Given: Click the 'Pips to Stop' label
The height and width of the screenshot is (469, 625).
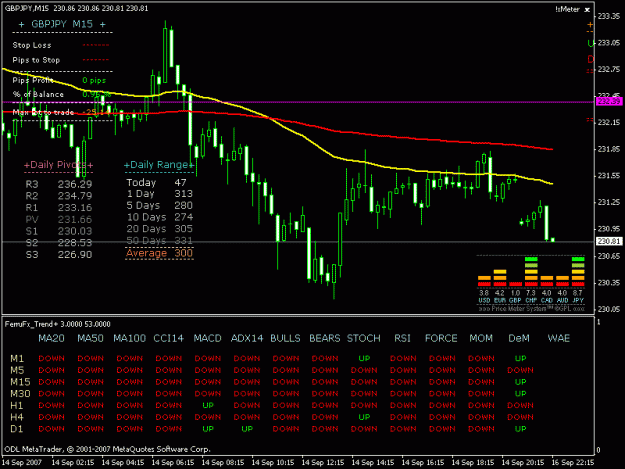Looking at the screenshot, I should click(x=36, y=60).
